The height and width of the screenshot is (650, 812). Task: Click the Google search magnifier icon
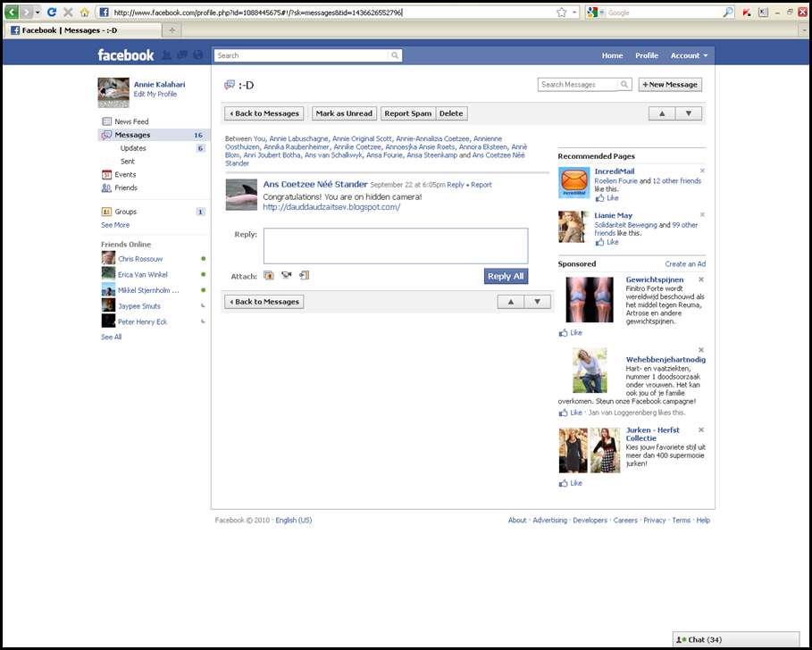[728, 12]
